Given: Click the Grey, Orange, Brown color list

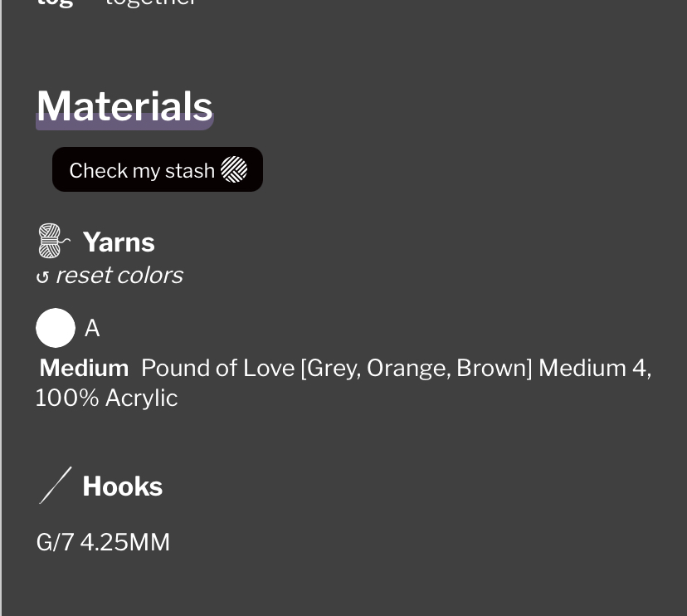Looking at the screenshot, I should click(417, 369).
